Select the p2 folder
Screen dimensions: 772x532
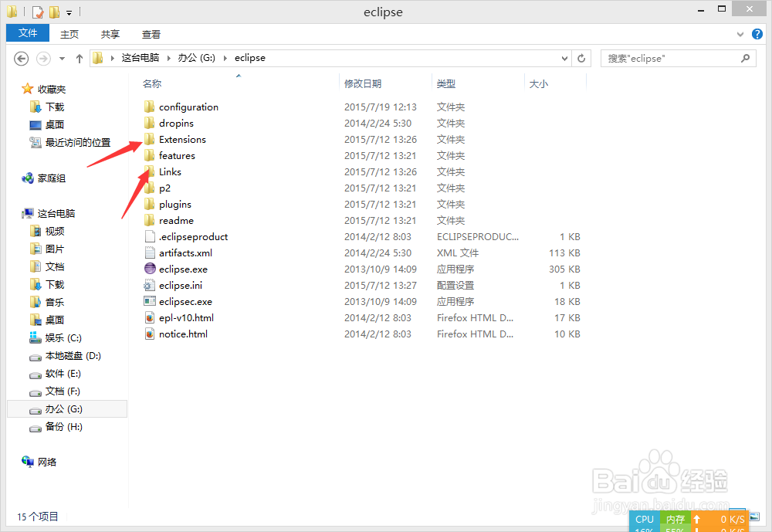164,188
